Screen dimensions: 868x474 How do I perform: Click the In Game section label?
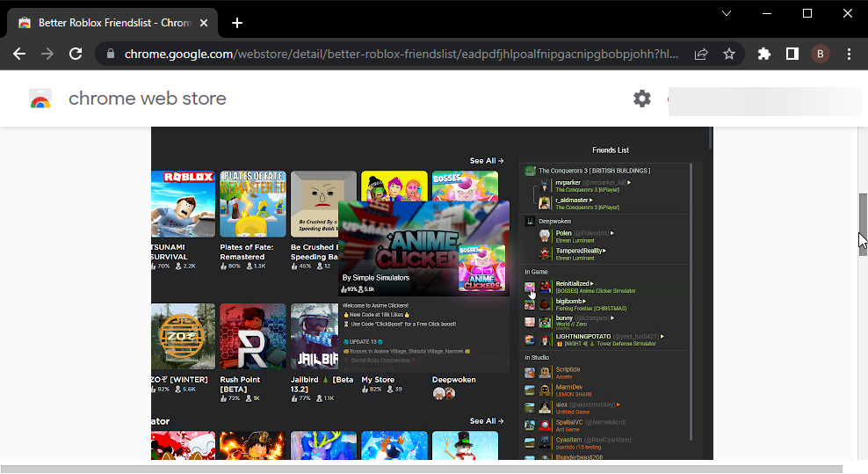tap(536, 272)
